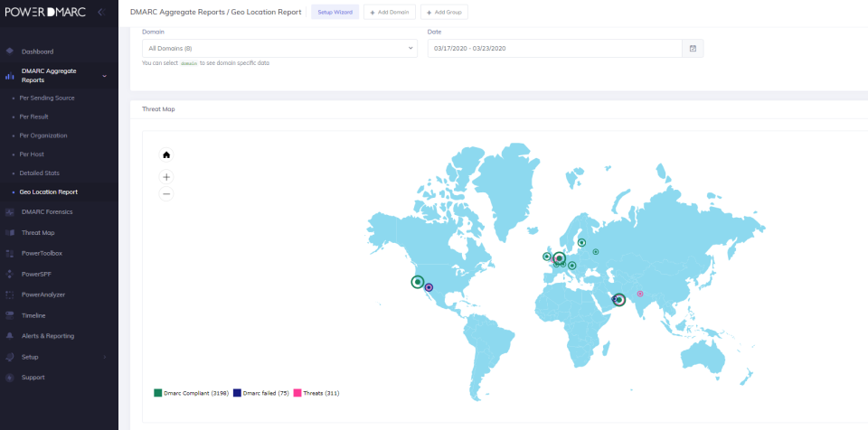Expand the Setup sidebar menu
Screen dimensions: 868x430
point(104,357)
